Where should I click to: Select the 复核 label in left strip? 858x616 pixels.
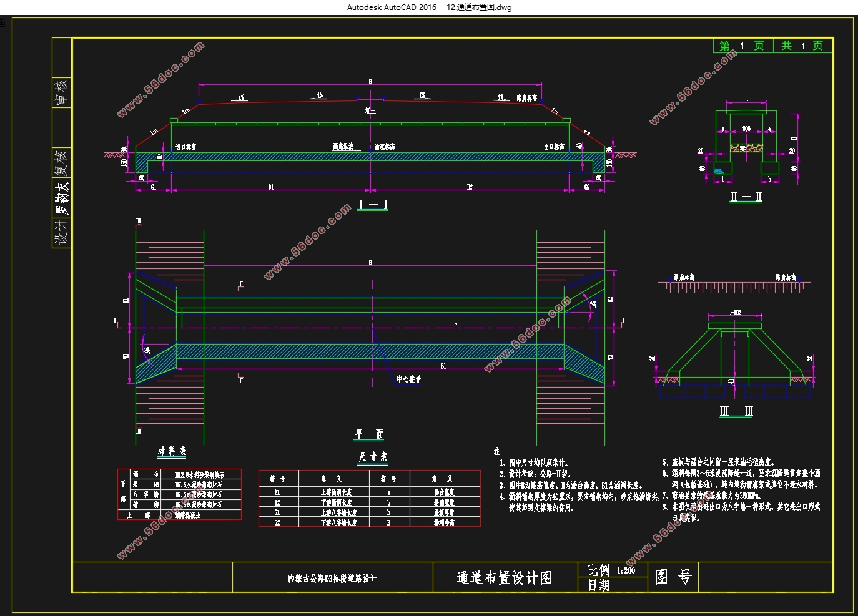61,163
